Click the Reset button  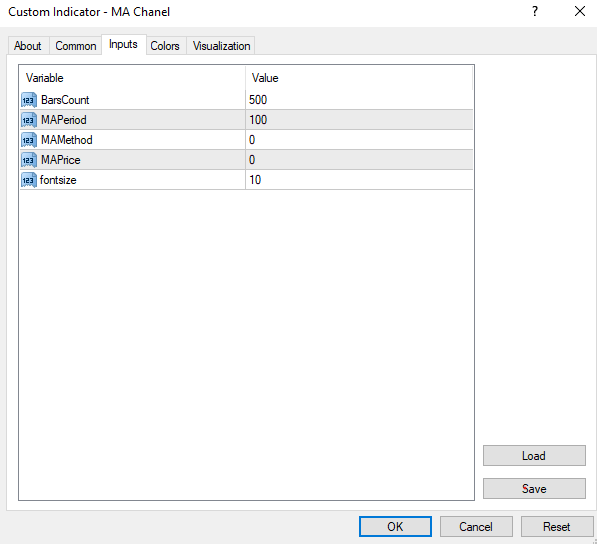pyautogui.click(x=557, y=527)
